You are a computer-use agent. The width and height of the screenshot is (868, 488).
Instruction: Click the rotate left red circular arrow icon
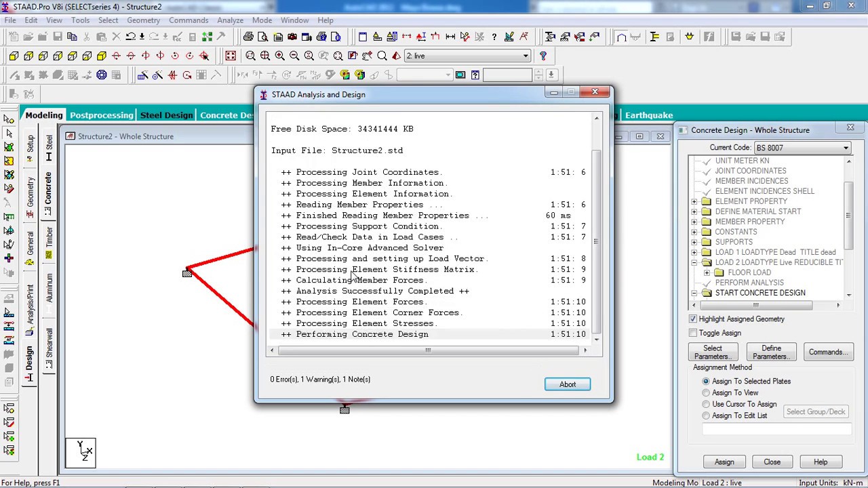tap(175, 56)
